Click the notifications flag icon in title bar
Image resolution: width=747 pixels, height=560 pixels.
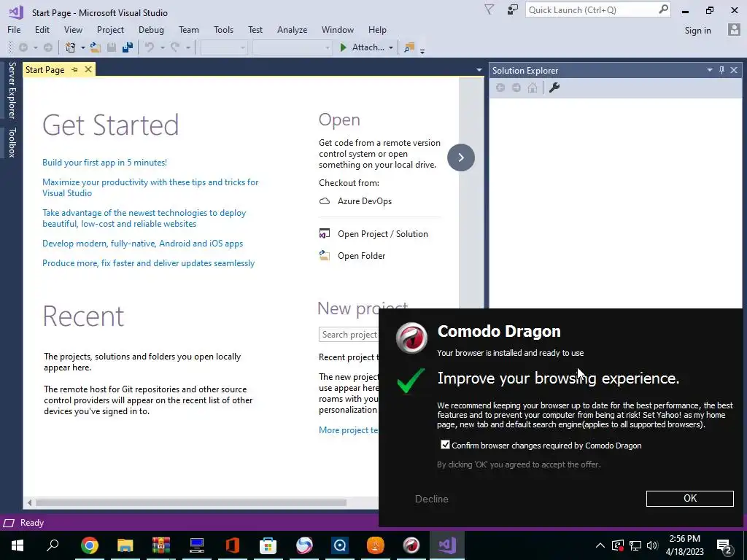click(489, 10)
